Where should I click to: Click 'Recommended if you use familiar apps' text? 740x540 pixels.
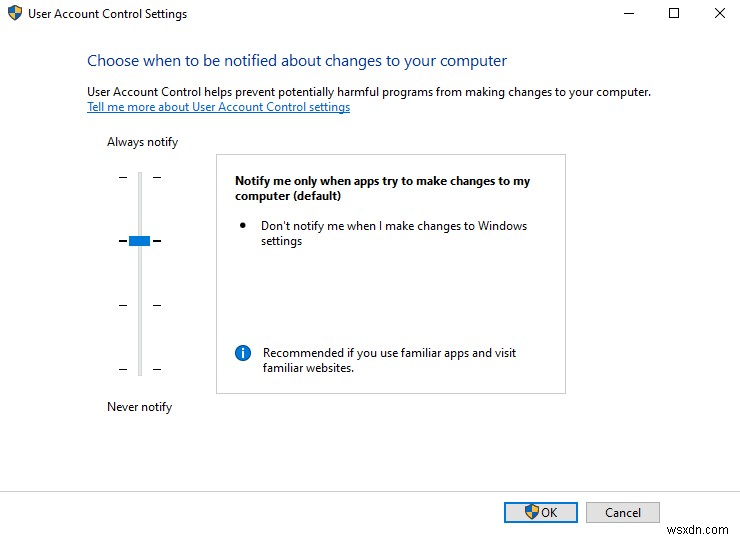[389, 360]
